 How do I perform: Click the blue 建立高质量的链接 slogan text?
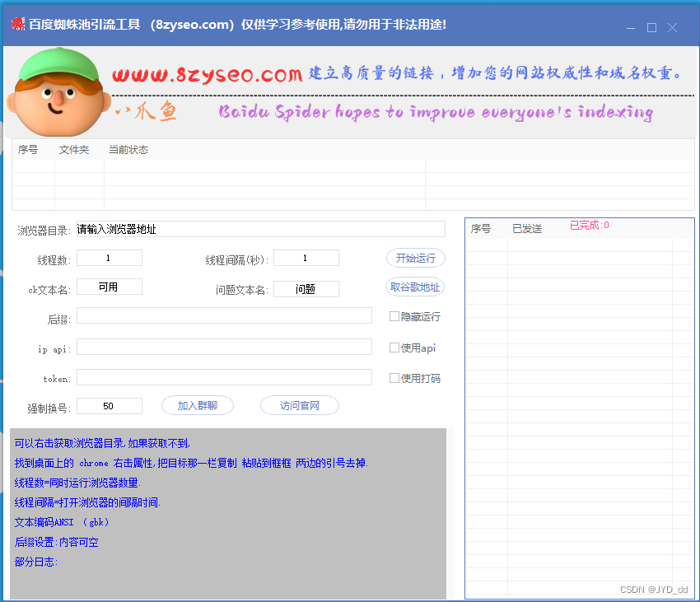(x=495, y=72)
